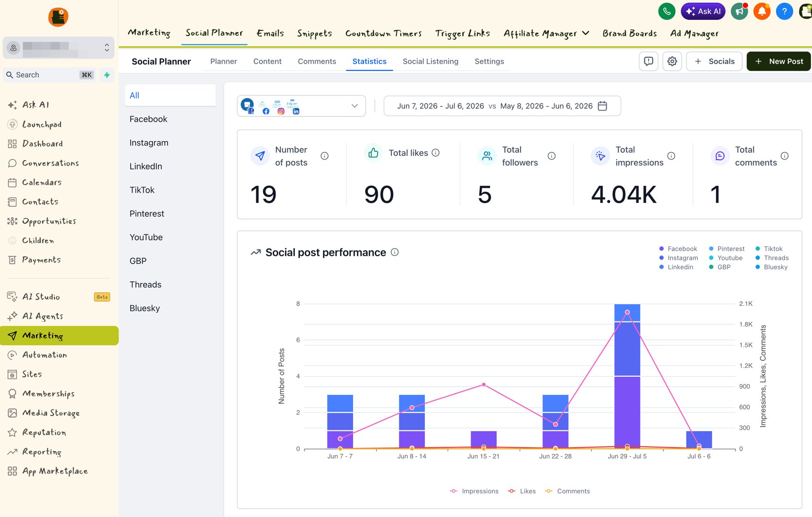Open the Social Planner gear settings icon
This screenshot has width=812, height=517.
[672, 61]
